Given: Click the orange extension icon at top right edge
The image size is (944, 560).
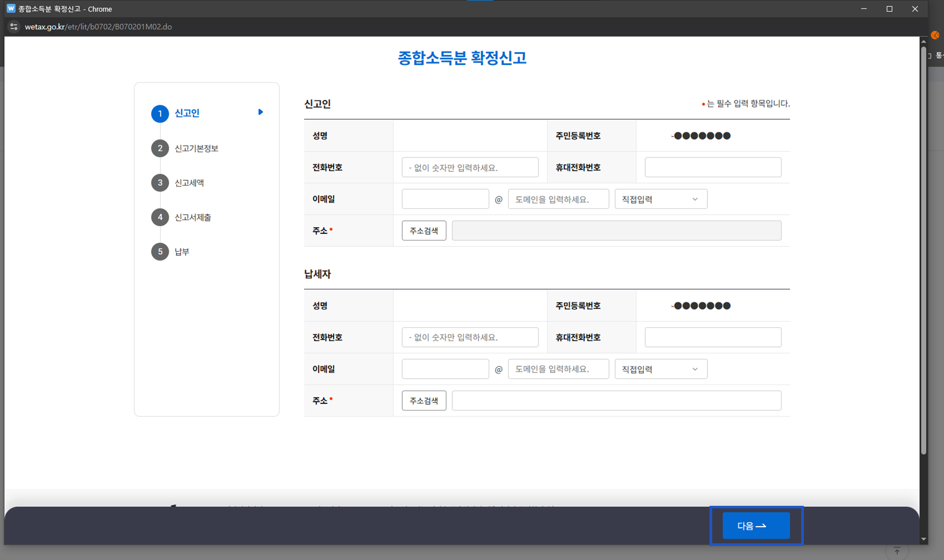Looking at the screenshot, I should click(935, 35).
